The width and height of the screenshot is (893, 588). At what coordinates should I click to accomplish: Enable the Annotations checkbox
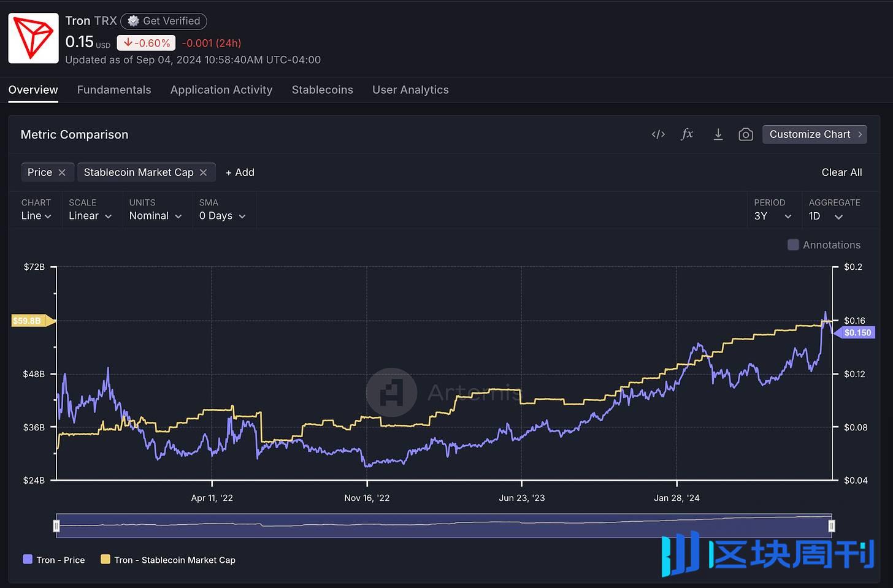(793, 245)
